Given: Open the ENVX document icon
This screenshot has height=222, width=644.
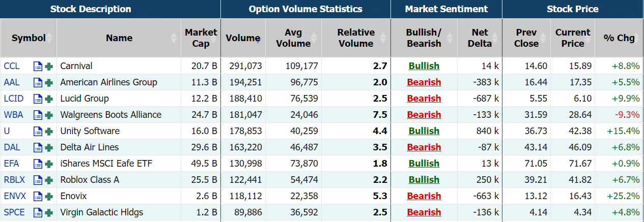Looking at the screenshot, I should coord(38,196).
